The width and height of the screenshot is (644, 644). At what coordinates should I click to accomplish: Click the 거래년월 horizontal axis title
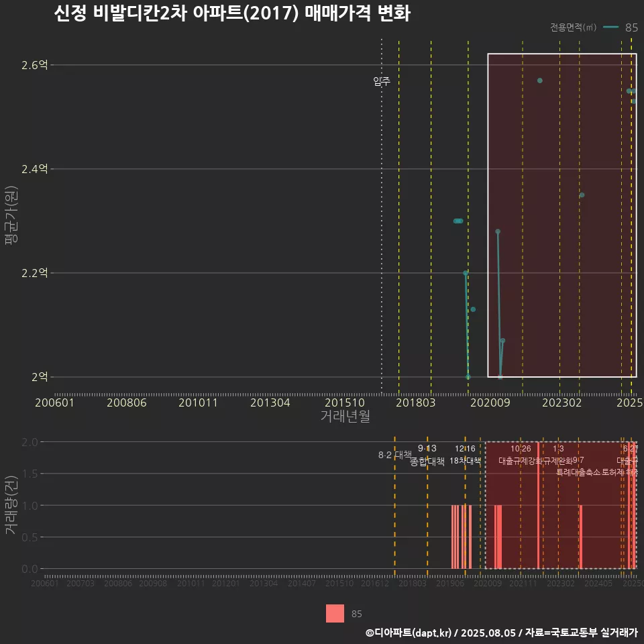point(345,416)
